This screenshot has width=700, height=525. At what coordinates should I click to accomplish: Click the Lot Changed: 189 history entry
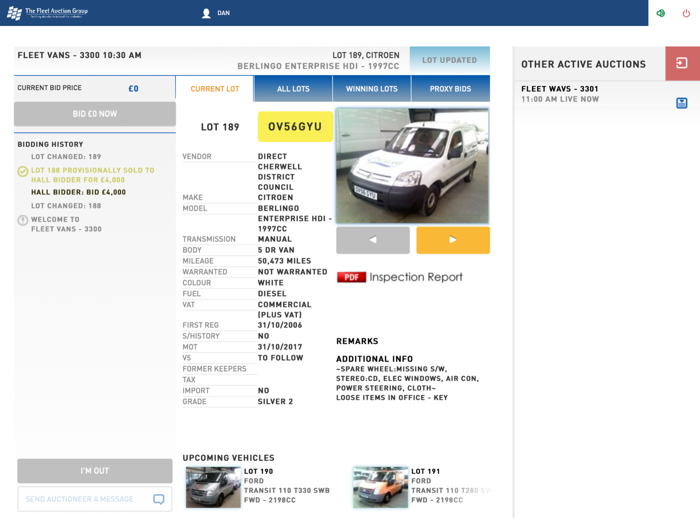coord(66,157)
